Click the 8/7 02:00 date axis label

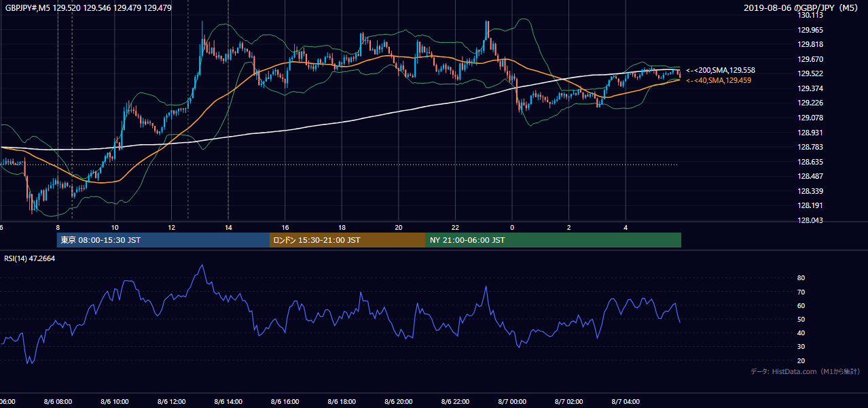coord(569,402)
